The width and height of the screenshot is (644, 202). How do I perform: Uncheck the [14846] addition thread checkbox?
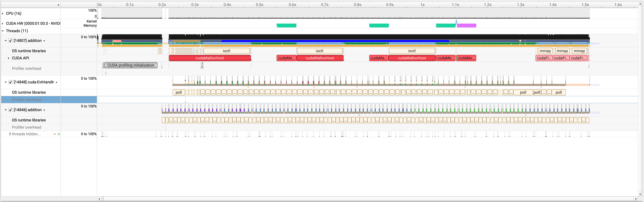pyautogui.click(x=10, y=110)
